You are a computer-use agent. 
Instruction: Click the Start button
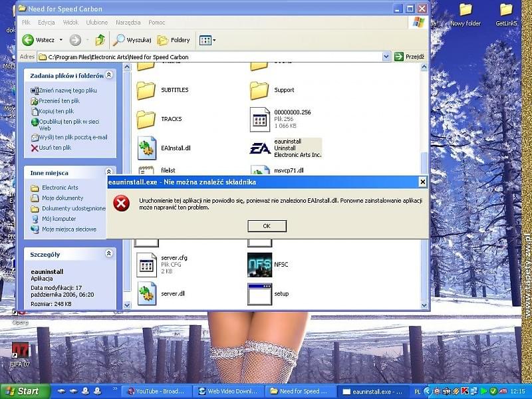coord(25,391)
